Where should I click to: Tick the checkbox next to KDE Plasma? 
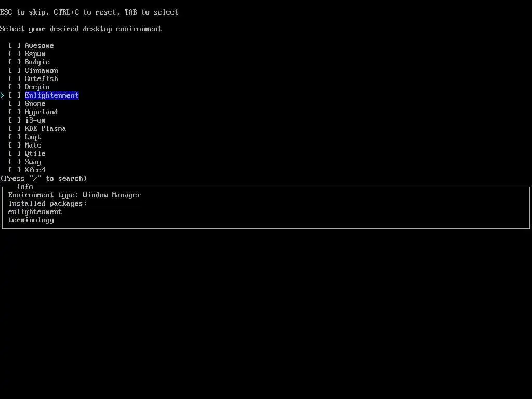15,129
